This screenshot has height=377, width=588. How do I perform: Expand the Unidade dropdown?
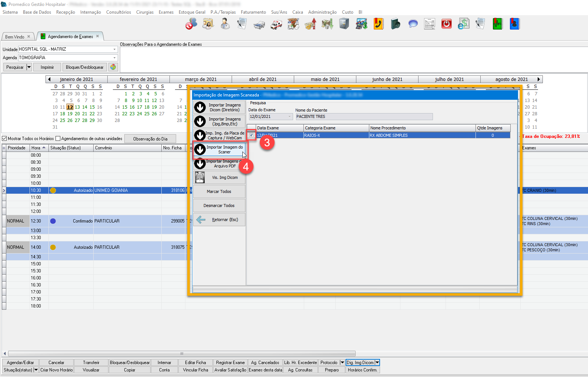pyautogui.click(x=114, y=49)
